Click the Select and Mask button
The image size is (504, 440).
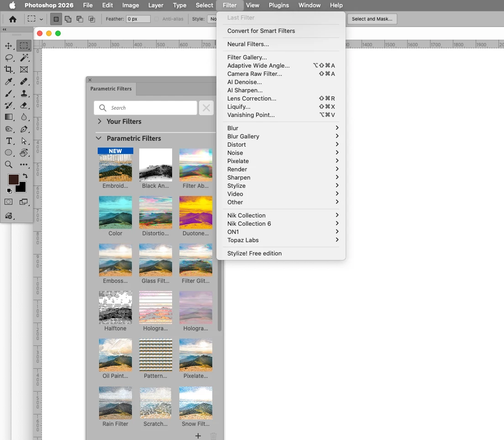tap(372, 19)
